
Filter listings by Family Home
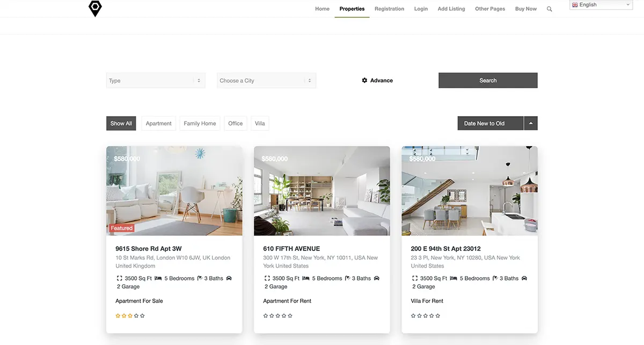(200, 124)
